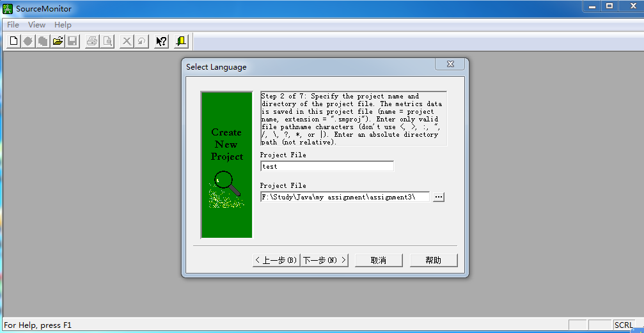Open an existing project with the folder icon

pos(58,41)
